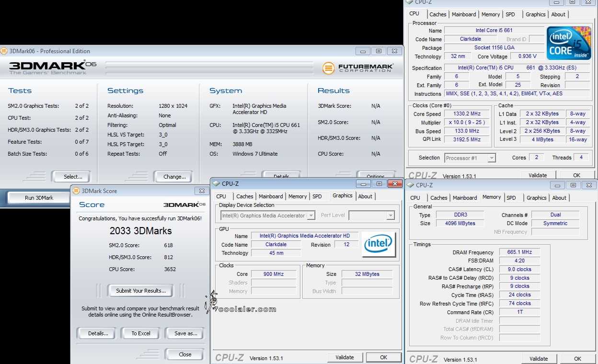Switch to CPU tab in CPU-Z Graphics window
The height and width of the screenshot is (364, 598).
coord(221,196)
